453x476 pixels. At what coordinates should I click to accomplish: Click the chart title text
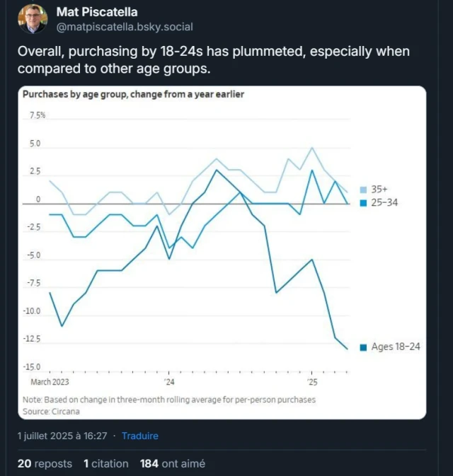(x=133, y=94)
